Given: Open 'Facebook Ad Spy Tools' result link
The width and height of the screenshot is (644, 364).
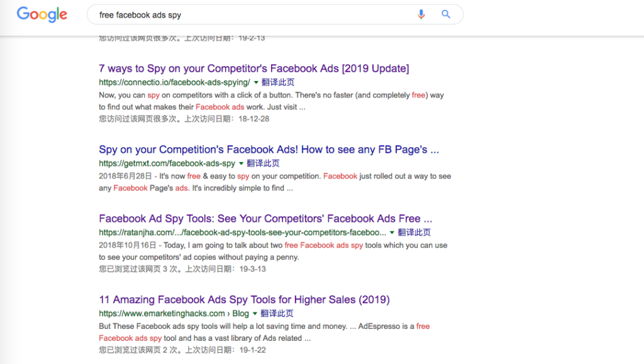Looking at the screenshot, I should [x=265, y=218].
